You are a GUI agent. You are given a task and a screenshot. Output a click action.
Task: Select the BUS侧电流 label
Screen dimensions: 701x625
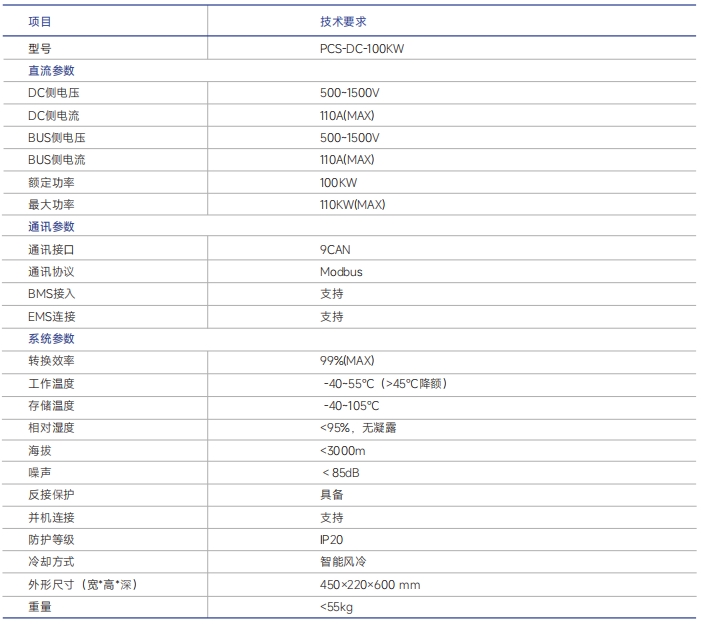click(57, 160)
